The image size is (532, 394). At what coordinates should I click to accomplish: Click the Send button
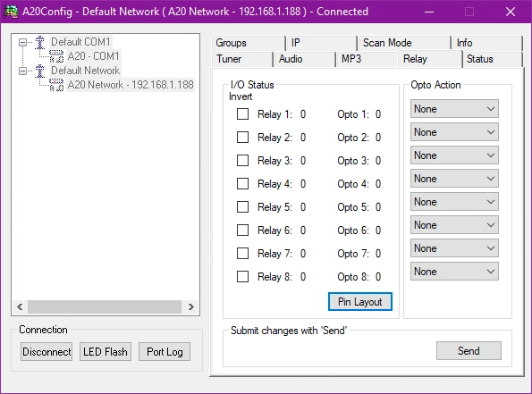pyautogui.click(x=469, y=350)
